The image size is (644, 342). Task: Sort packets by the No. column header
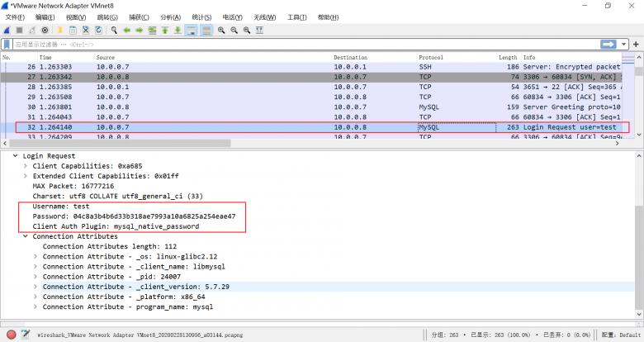[x=19, y=57]
